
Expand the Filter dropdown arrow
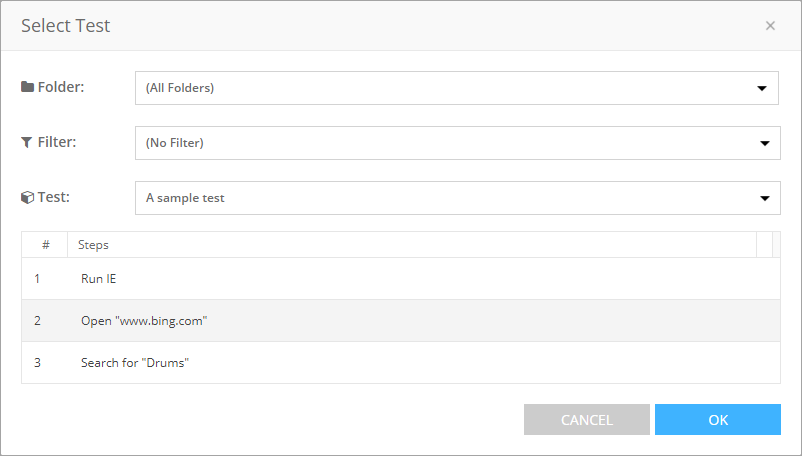pos(762,143)
